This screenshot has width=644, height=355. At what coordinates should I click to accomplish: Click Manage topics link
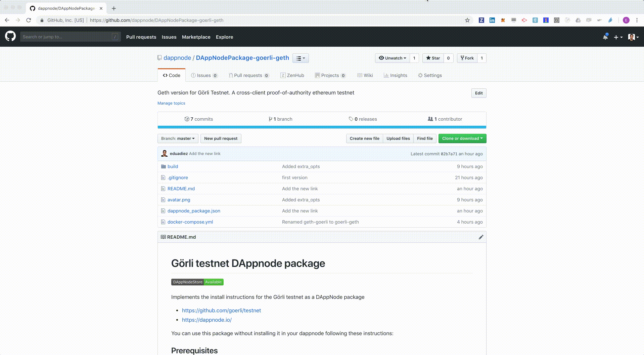click(x=171, y=103)
